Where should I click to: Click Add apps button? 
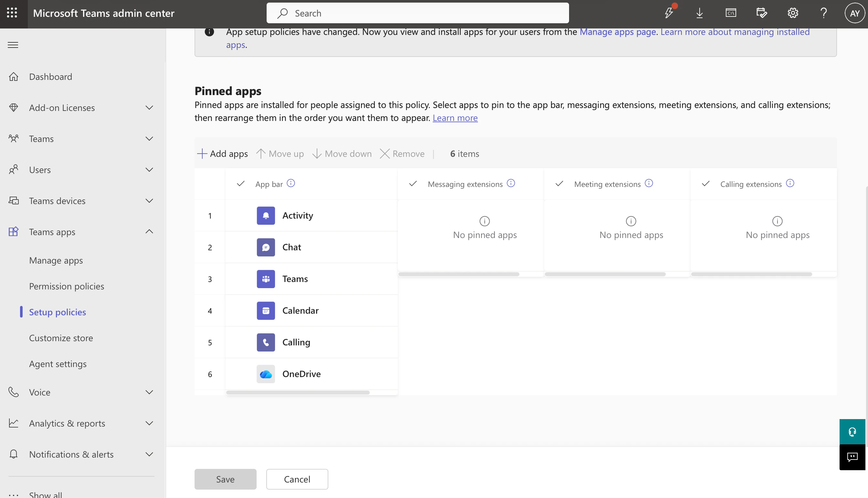coord(223,154)
